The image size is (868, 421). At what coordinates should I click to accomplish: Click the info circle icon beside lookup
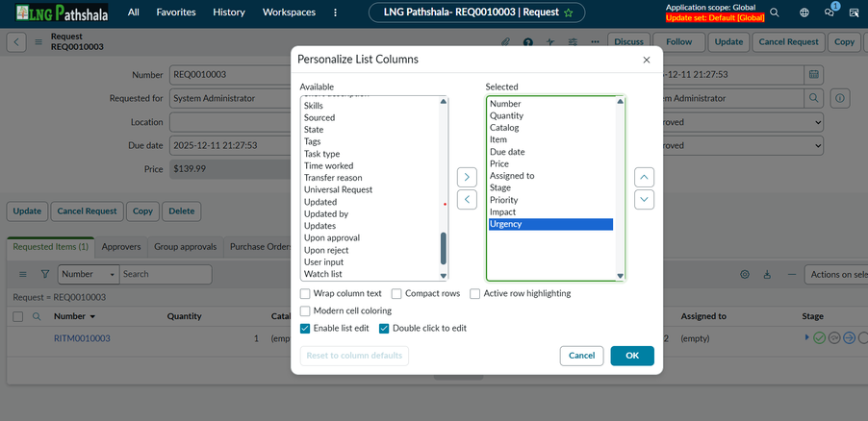(x=840, y=98)
